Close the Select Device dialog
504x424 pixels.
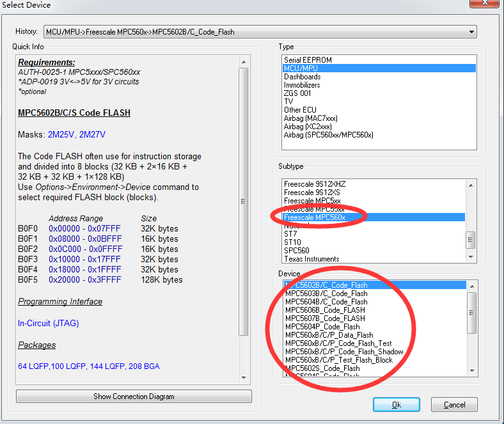(485, 4)
